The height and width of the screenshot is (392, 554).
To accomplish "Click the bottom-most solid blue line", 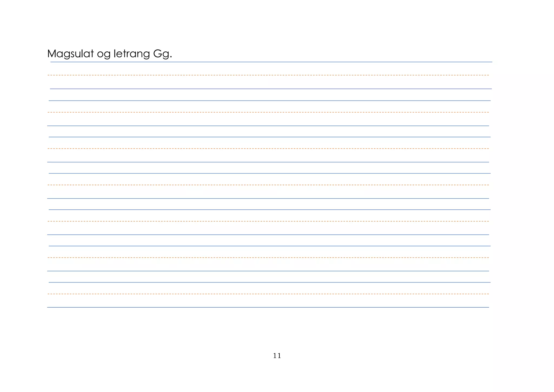I will [268, 307].
